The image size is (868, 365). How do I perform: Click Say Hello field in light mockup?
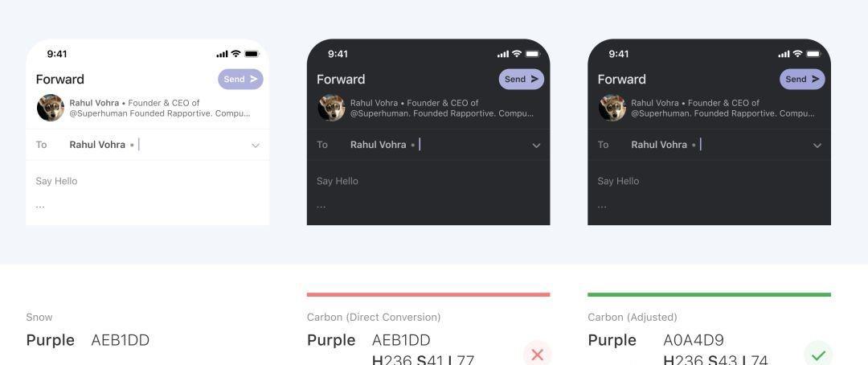click(x=56, y=181)
